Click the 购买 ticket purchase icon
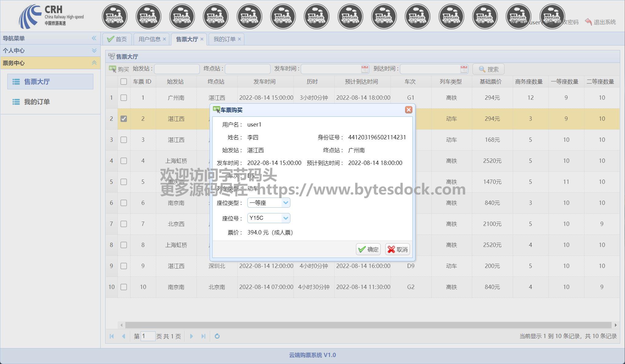This screenshot has height=364, width=625. tap(113, 69)
